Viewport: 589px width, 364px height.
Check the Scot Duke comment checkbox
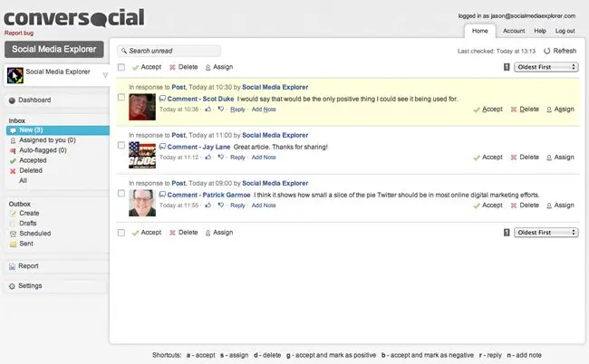coord(121,97)
